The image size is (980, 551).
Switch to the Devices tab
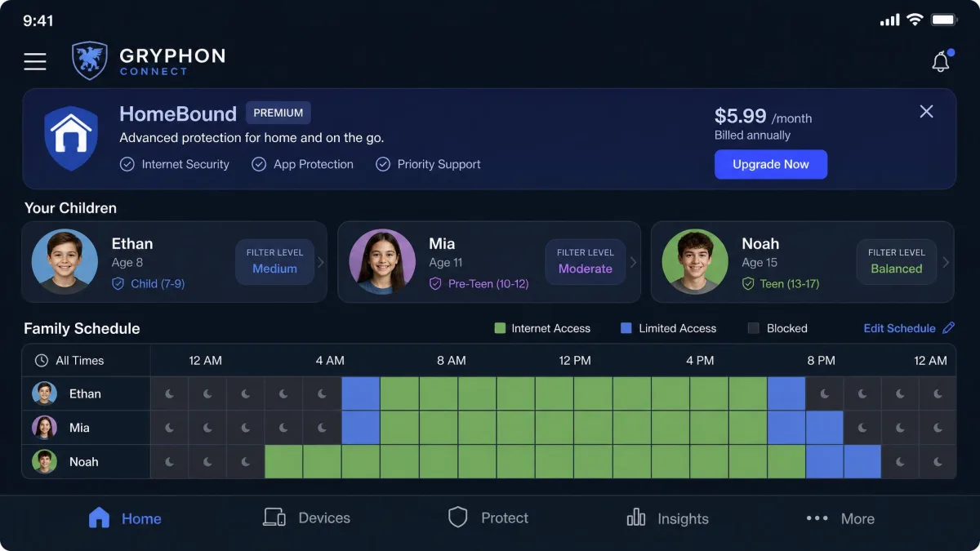pyautogui.click(x=306, y=518)
